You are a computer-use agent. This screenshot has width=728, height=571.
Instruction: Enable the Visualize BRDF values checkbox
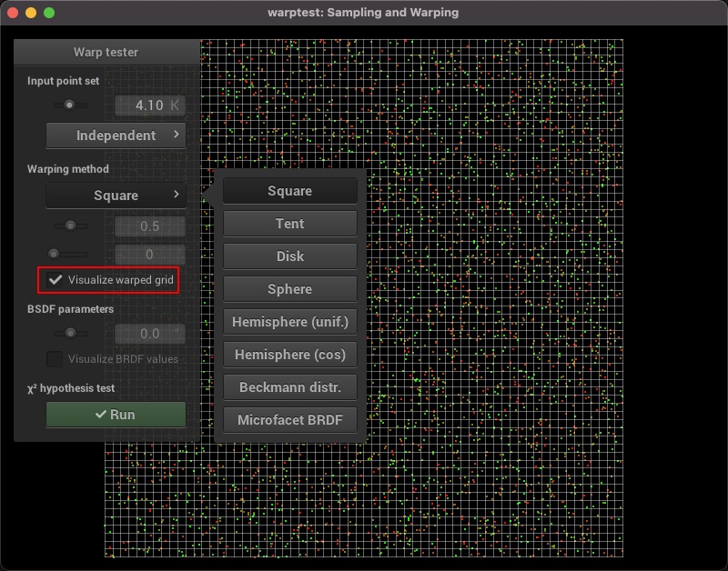pyautogui.click(x=56, y=359)
